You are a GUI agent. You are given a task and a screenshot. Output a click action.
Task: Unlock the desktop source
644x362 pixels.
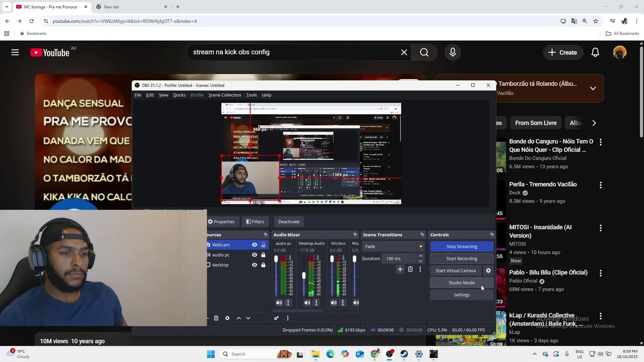[x=263, y=265]
